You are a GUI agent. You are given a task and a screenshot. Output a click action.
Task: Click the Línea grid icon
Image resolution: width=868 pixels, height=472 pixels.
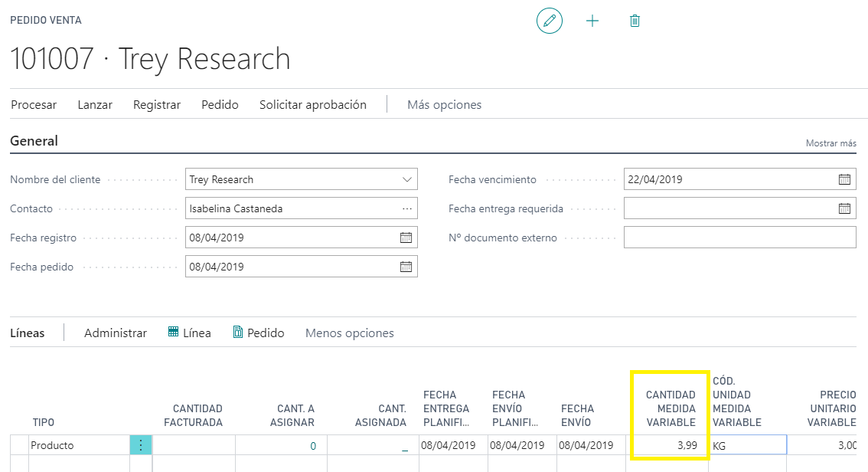pyautogui.click(x=173, y=332)
